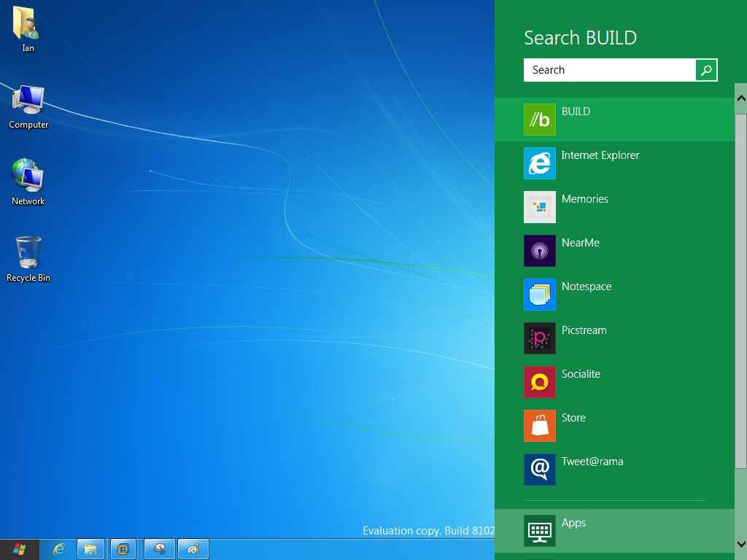
Task: Click the scrollbar up arrow
Action: point(741,98)
